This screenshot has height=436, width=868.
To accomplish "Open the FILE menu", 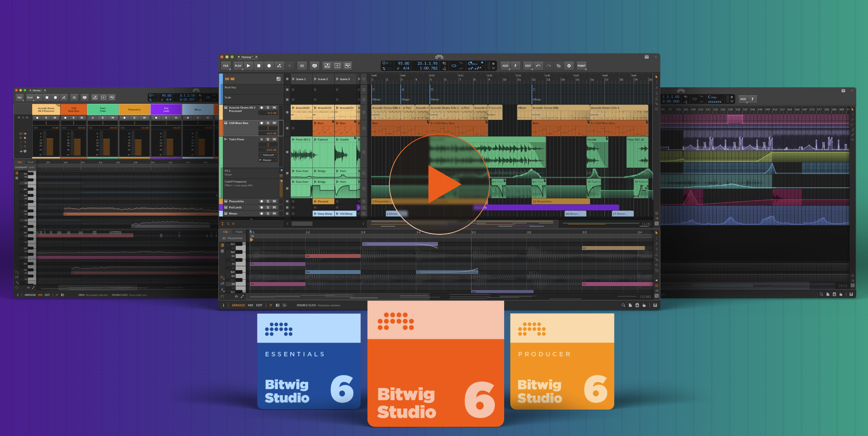I will (226, 65).
